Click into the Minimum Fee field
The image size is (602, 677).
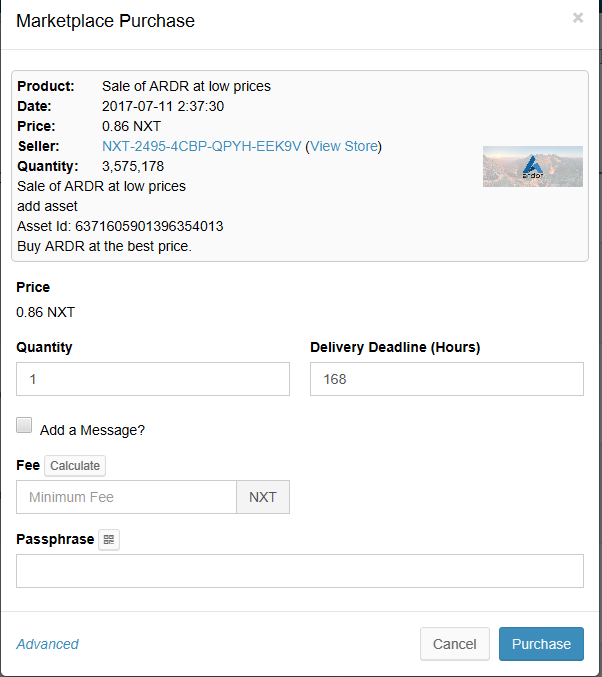(x=127, y=497)
